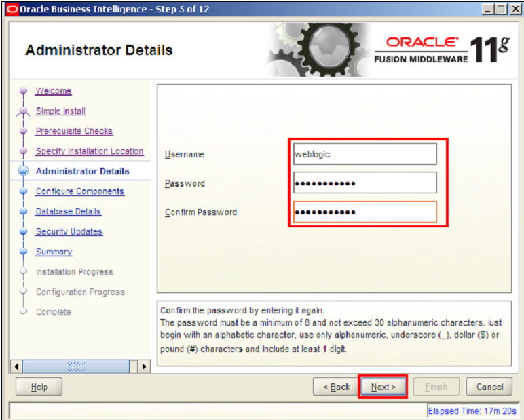
Task: Click the Confirm Password field label
Action: point(201,212)
